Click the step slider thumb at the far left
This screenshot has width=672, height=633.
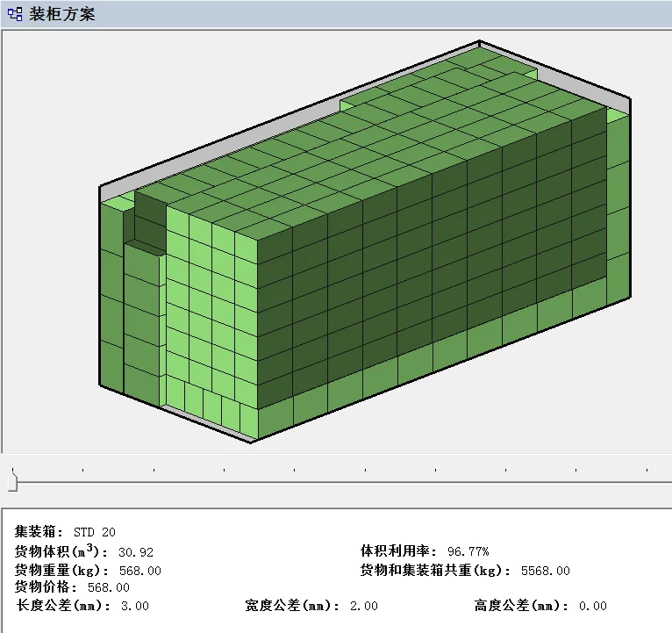(x=12, y=480)
